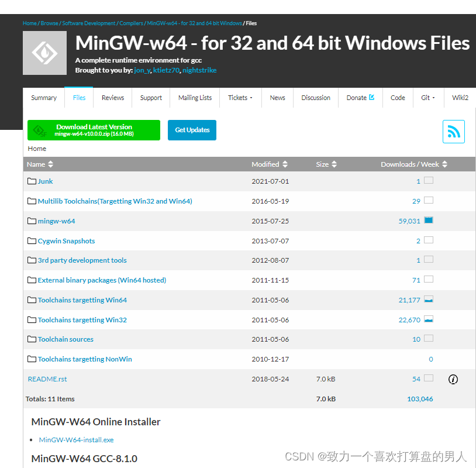
Task: Check the checkbox beside README.rst downloads
Action: click(430, 378)
